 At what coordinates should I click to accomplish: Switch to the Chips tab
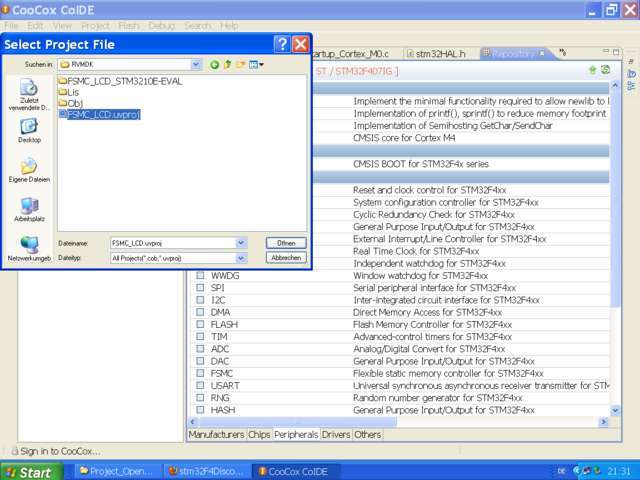(259, 435)
